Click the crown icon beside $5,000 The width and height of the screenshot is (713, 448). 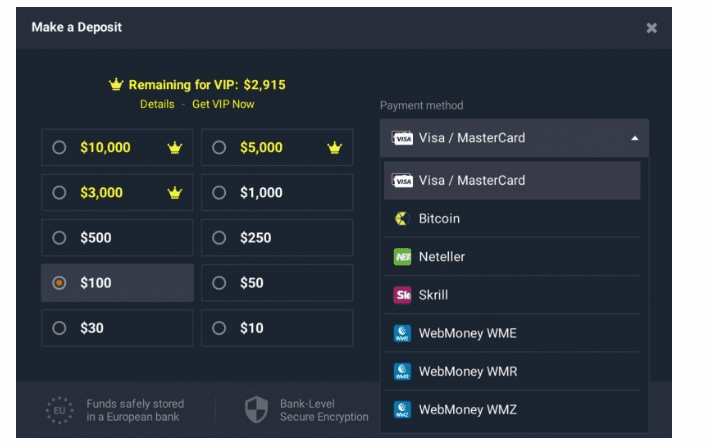[x=335, y=147]
